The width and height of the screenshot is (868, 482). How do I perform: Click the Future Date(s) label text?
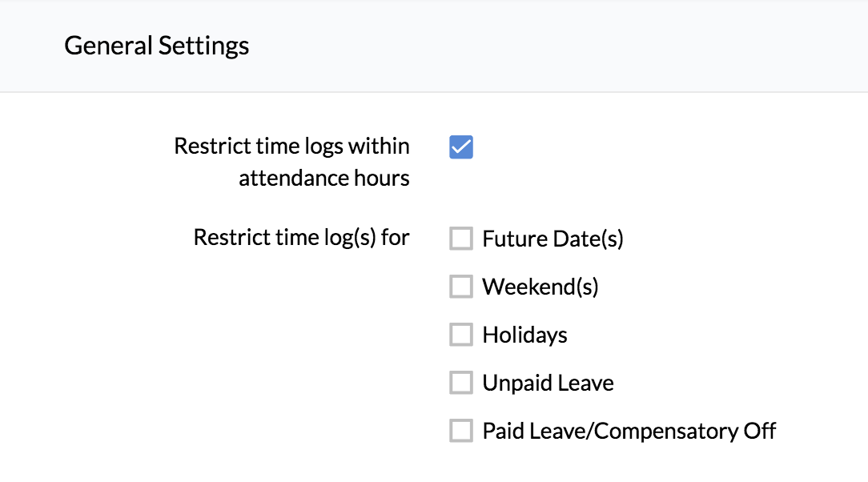pyautogui.click(x=553, y=238)
